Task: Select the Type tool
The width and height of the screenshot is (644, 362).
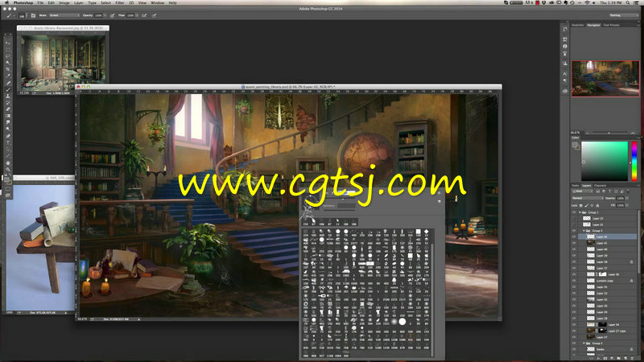Action: [x=8, y=143]
